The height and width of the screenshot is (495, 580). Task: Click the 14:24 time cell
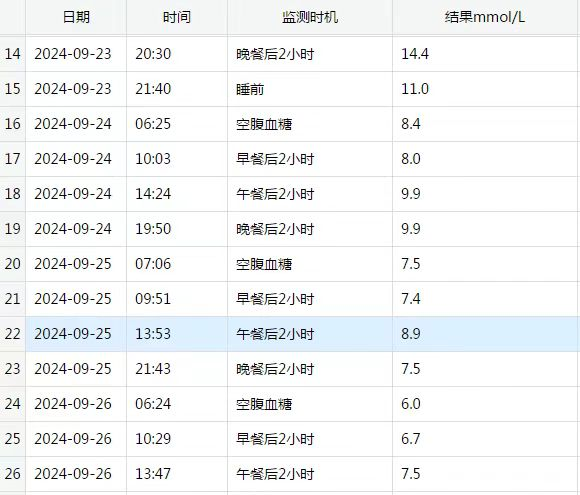click(177, 194)
